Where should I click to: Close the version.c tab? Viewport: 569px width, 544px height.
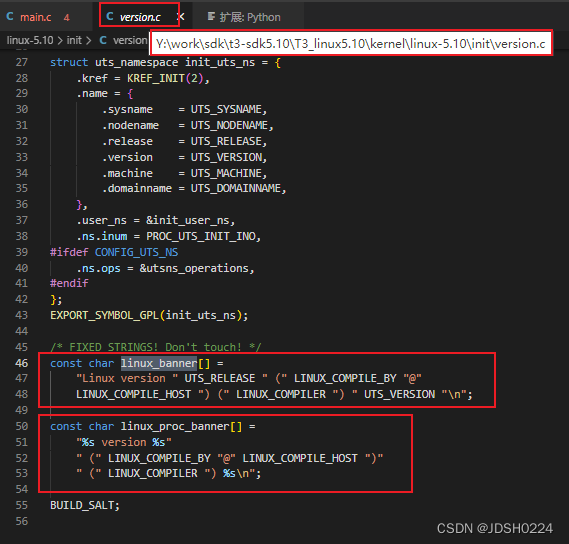pyautogui.click(x=181, y=17)
